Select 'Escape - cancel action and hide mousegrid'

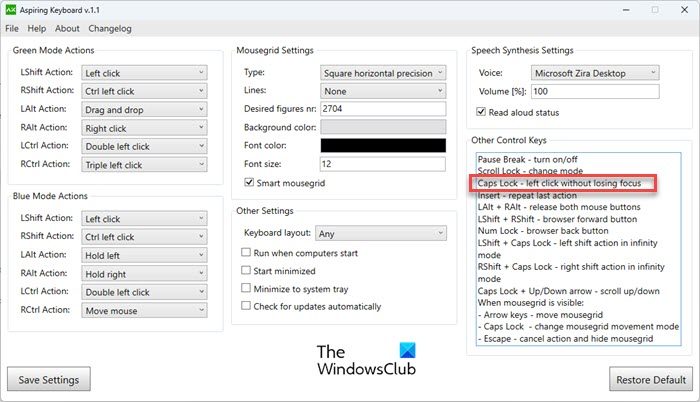pyautogui.click(x=565, y=339)
